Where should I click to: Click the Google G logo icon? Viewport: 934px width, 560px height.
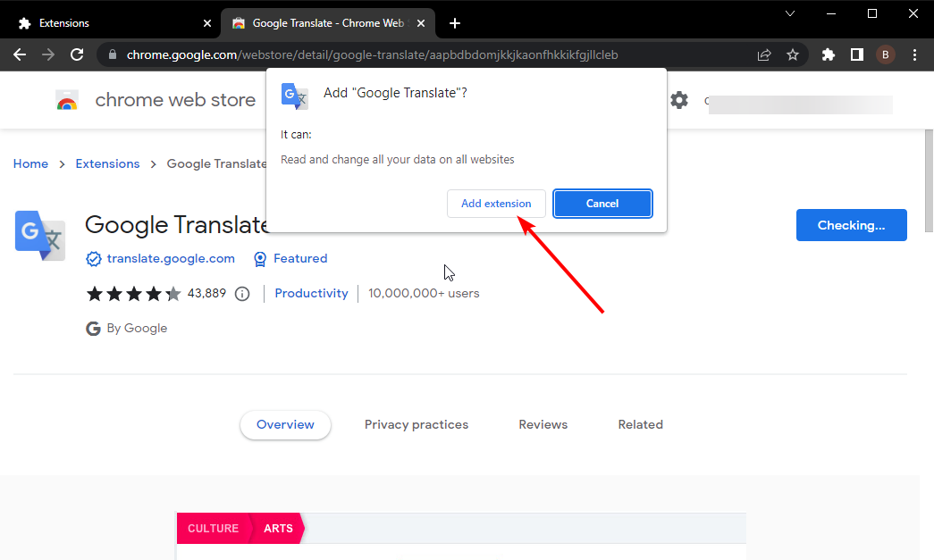point(93,329)
